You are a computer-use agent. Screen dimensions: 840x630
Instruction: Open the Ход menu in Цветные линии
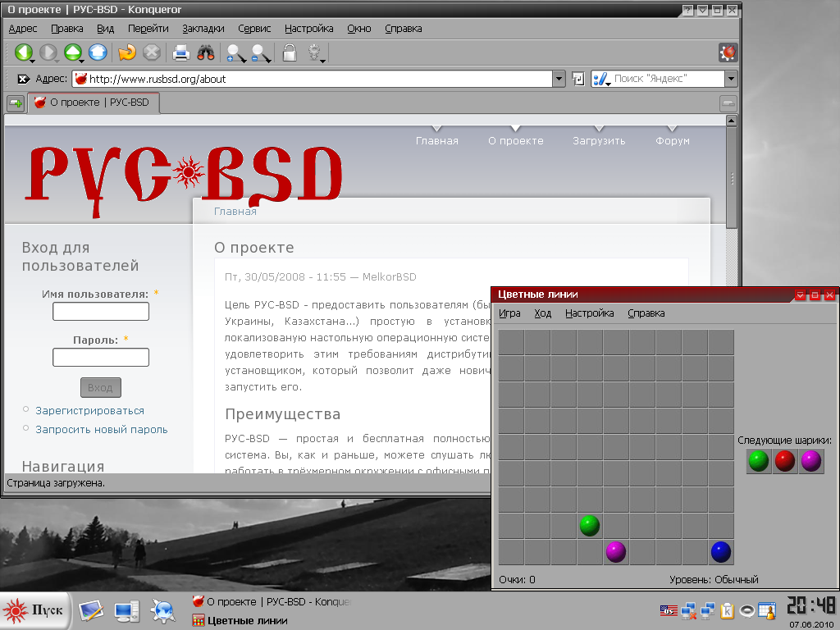[x=543, y=313]
